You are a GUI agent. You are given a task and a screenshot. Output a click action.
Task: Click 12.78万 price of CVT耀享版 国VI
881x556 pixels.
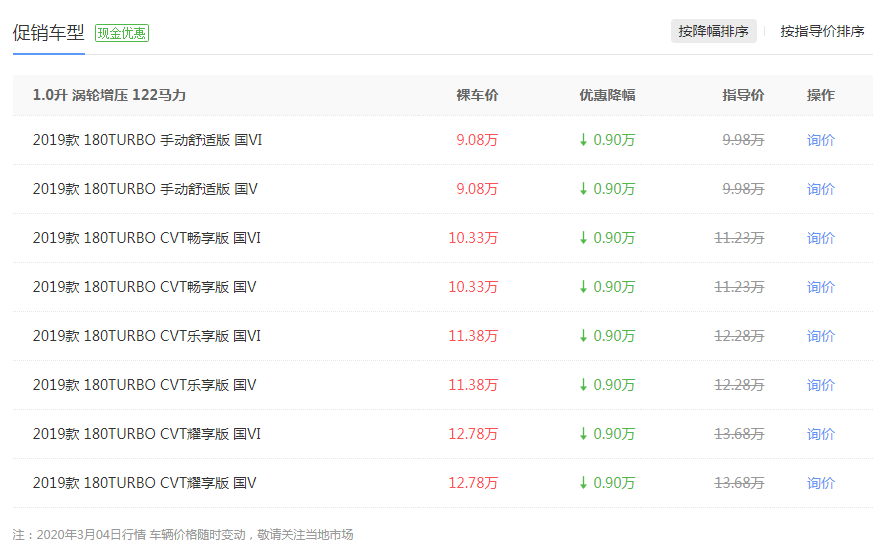pyautogui.click(x=473, y=434)
